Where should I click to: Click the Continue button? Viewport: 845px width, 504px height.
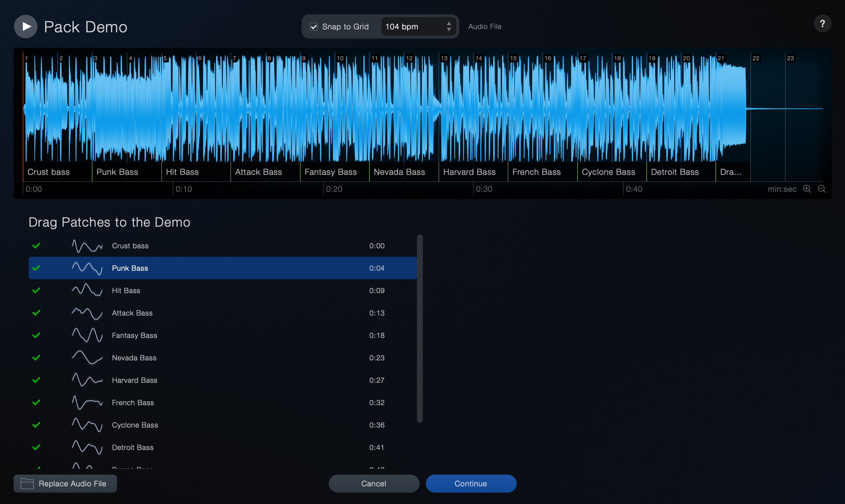click(471, 483)
